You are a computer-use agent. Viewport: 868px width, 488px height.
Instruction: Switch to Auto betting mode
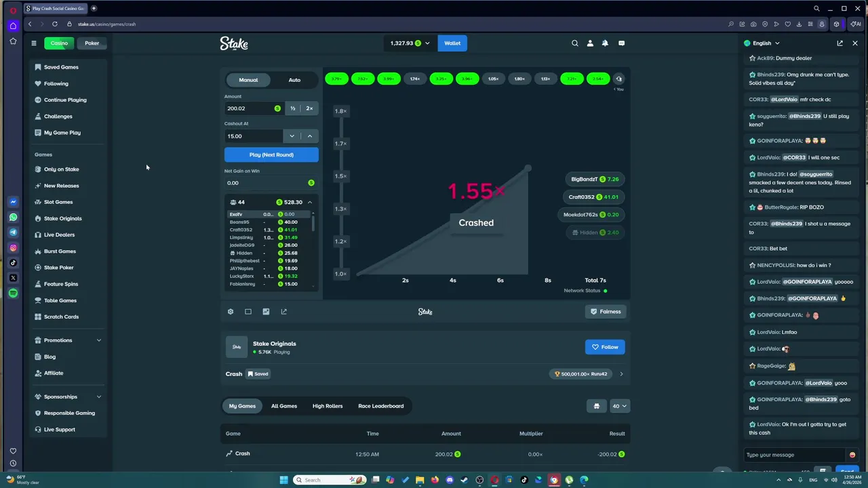(294, 80)
